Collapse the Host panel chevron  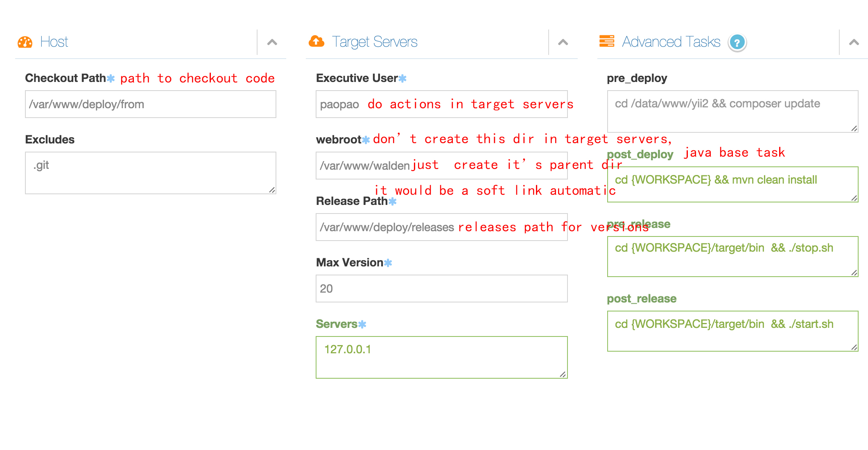click(272, 42)
